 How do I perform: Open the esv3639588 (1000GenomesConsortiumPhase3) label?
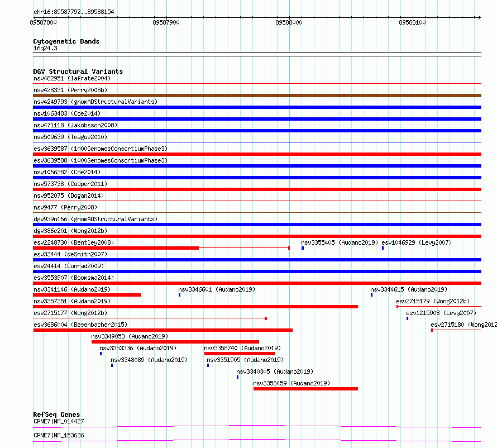click(x=101, y=160)
